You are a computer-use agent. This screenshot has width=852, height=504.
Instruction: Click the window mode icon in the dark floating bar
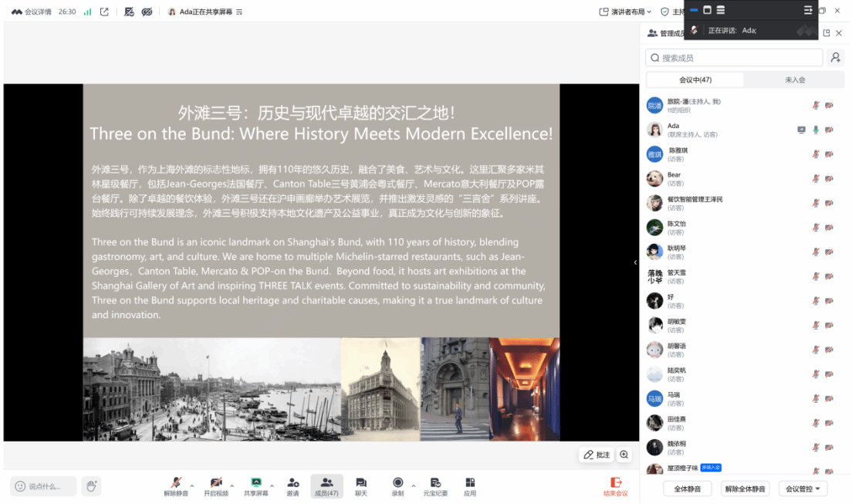707,10
